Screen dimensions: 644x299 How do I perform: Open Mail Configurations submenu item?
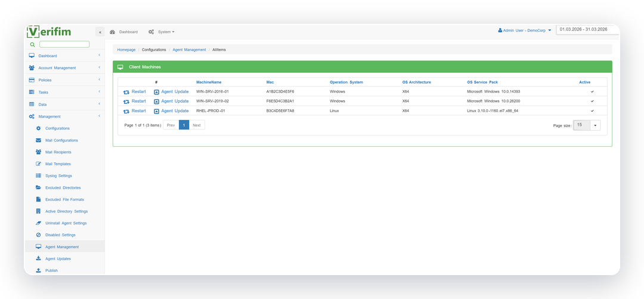[61, 140]
